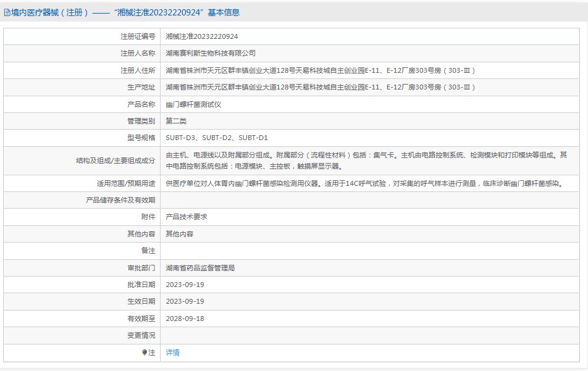
Task: Click the 生效日期 label
Action: click(x=141, y=301)
